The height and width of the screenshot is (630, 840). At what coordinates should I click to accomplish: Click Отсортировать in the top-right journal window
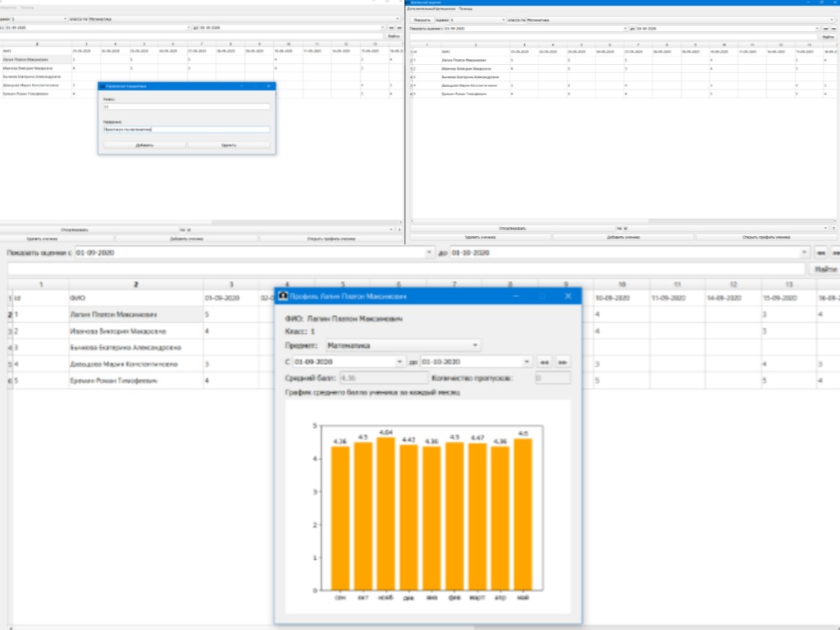[512, 228]
